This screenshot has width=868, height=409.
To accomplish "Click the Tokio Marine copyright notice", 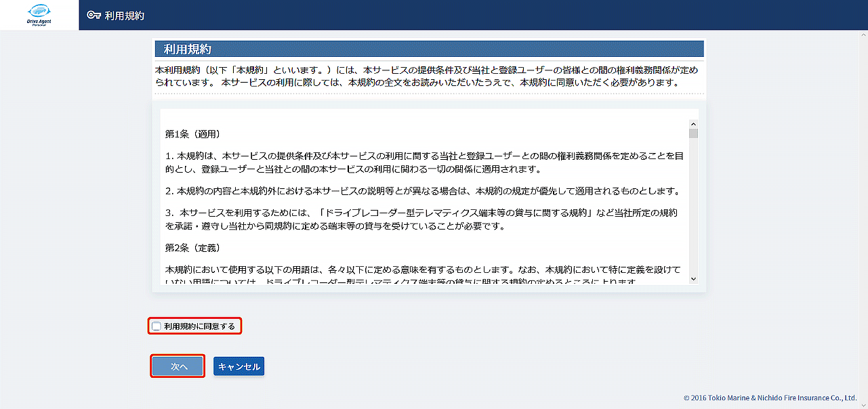I will (770, 398).
